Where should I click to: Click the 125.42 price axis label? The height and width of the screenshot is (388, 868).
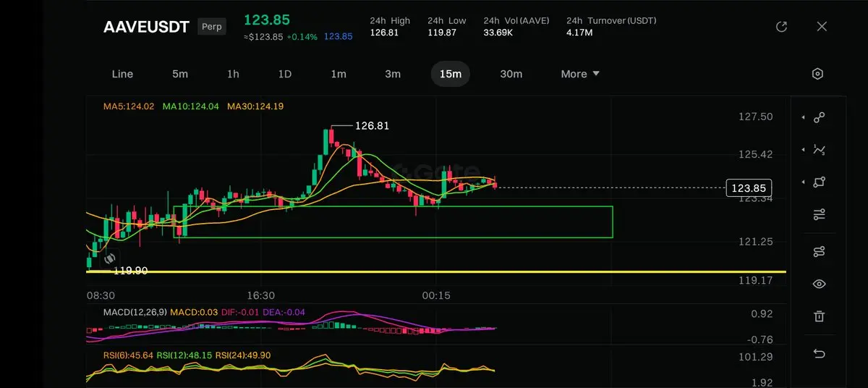click(755, 155)
